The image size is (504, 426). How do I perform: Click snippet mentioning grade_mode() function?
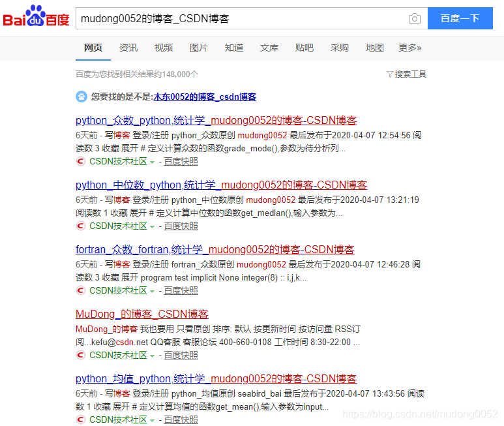(248, 142)
